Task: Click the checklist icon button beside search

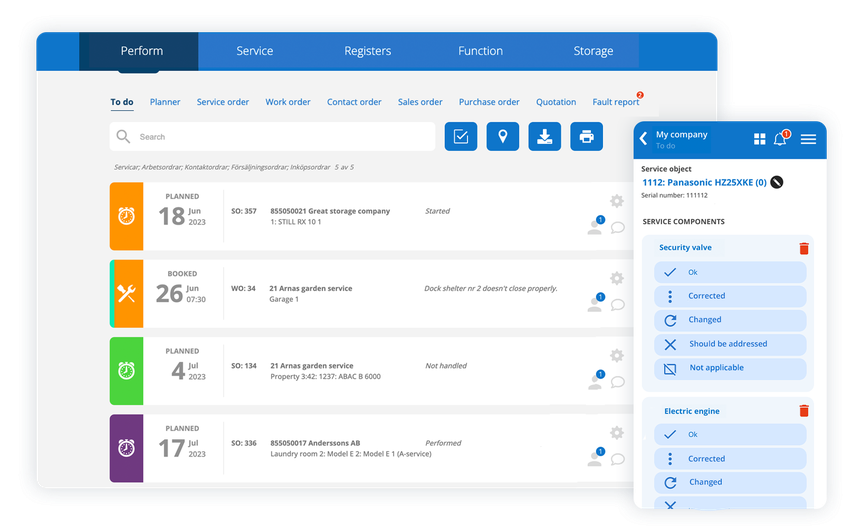Action: click(460, 137)
